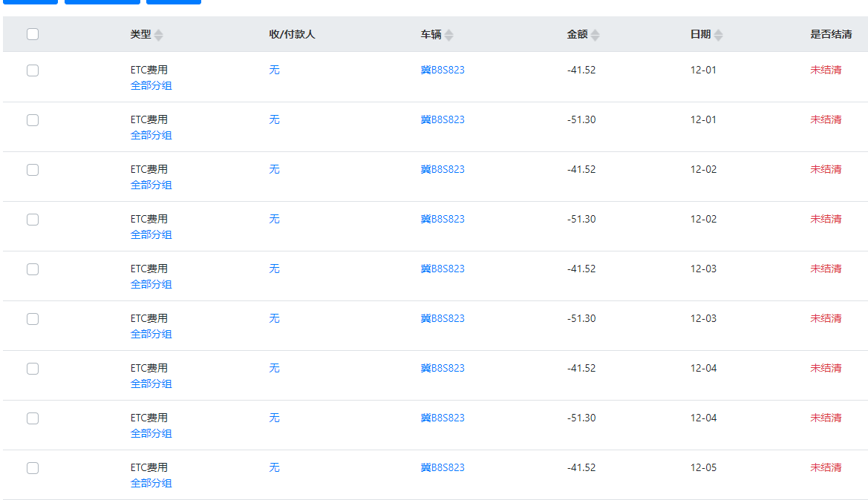Click 未结清 status in the 12-03 -41.52 row
The width and height of the screenshot is (868, 500).
pyautogui.click(x=826, y=269)
